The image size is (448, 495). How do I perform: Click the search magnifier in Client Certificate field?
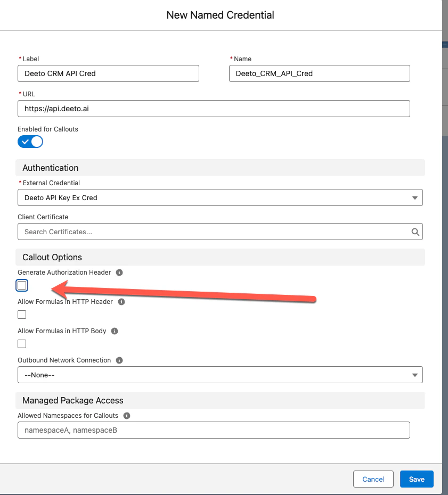[x=415, y=232]
